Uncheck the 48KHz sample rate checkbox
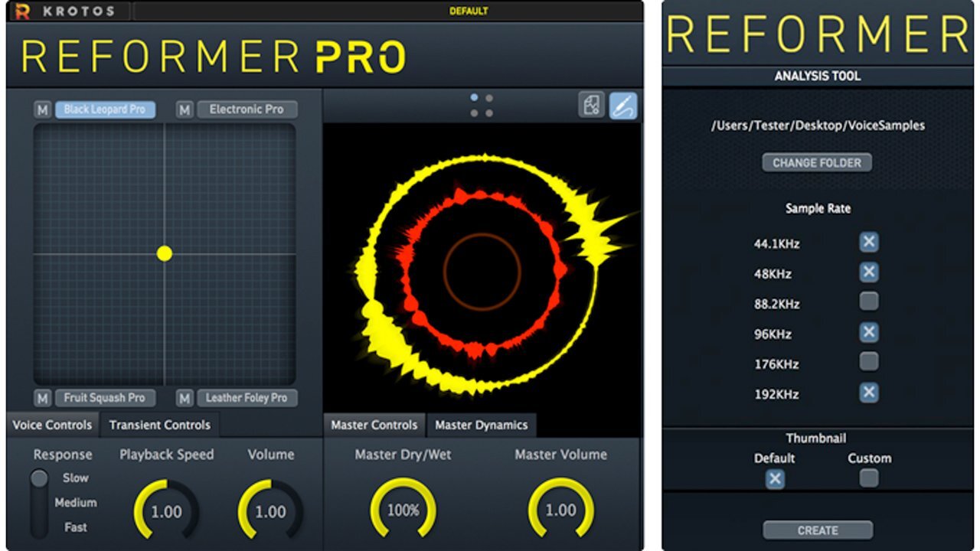The height and width of the screenshot is (551, 980). 868,272
